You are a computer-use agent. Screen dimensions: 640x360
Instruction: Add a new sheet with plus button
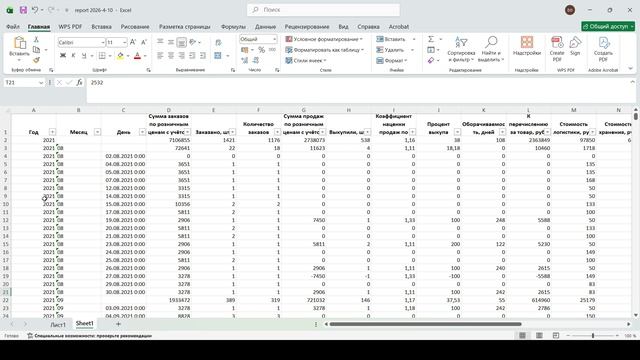click(118, 324)
